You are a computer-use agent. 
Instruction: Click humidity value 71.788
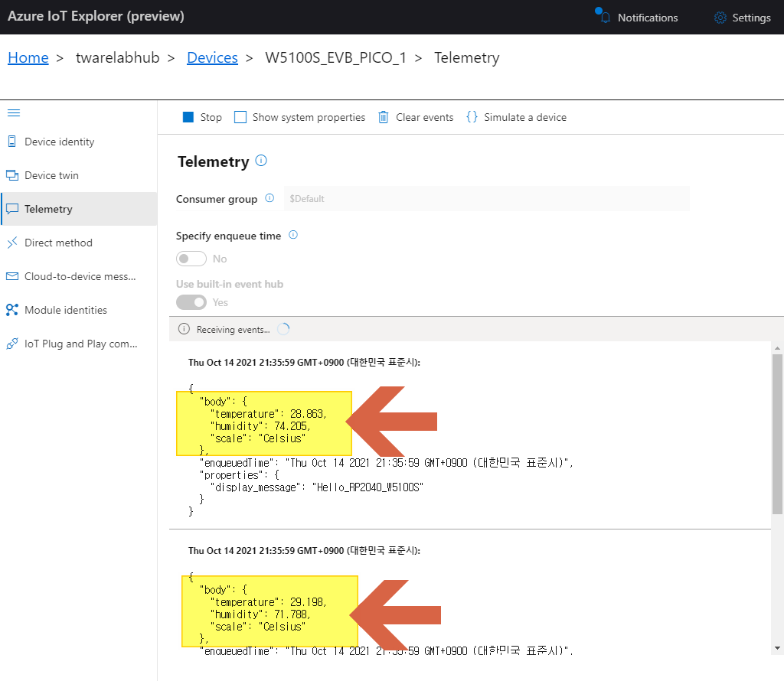coord(292,614)
